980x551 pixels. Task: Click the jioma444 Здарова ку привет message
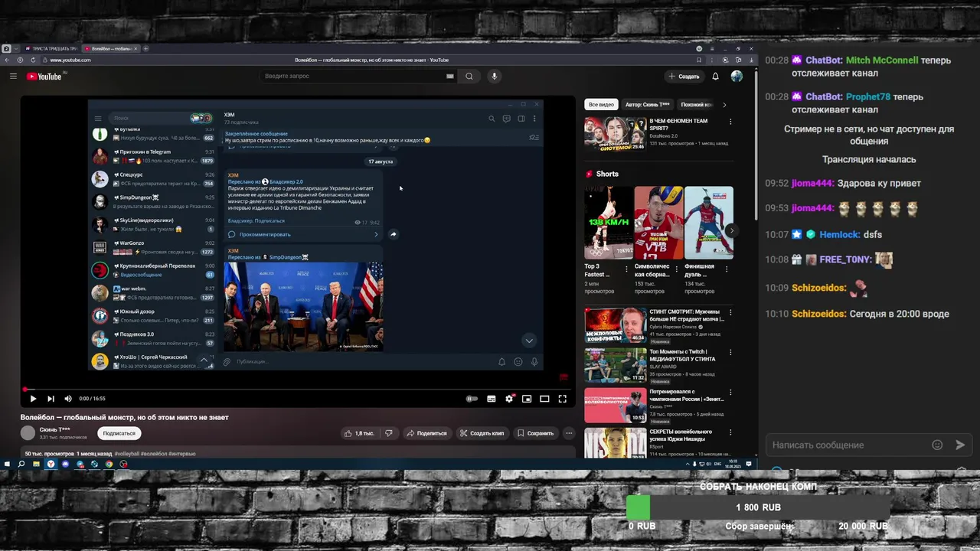(x=879, y=184)
